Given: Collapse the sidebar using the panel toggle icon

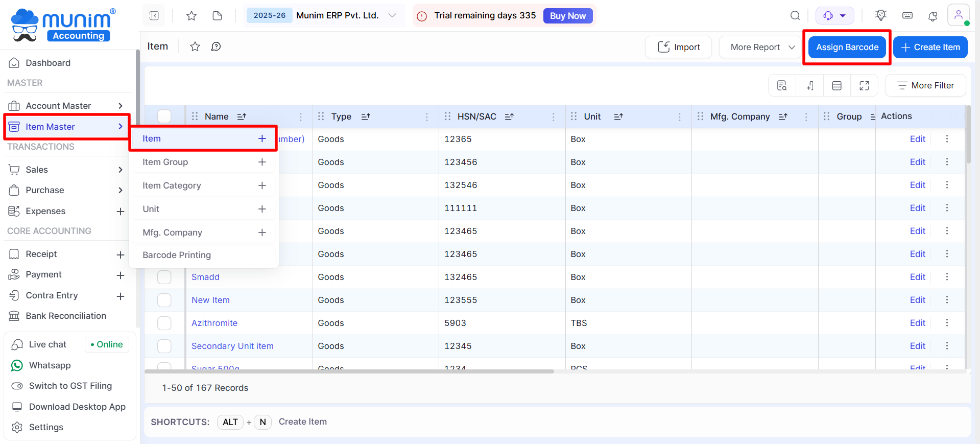Looking at the screenshot, I should tap(154, 16).
